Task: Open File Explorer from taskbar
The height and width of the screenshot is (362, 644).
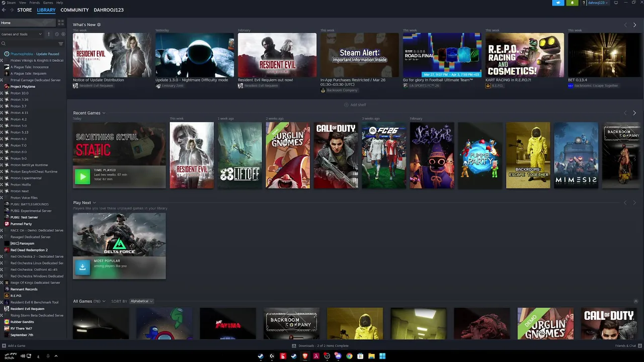Action: click(x=371, y=356)
